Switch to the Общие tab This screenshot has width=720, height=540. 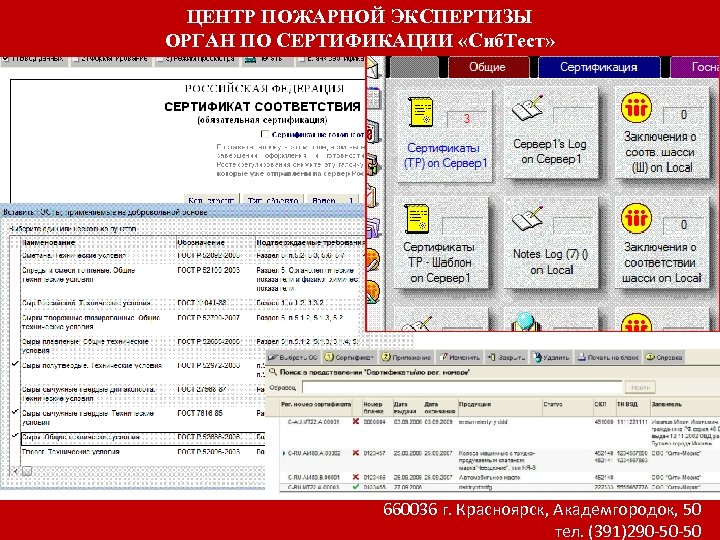pyautogui.click(x=487, y=67)
